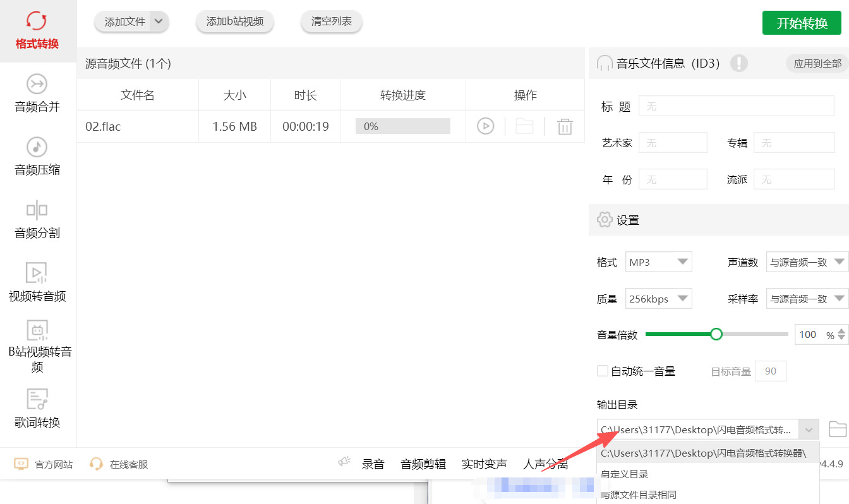Screen dimensions: 849x504
Task: Click the 应用到全部 button
Action: tap(817, 63)
